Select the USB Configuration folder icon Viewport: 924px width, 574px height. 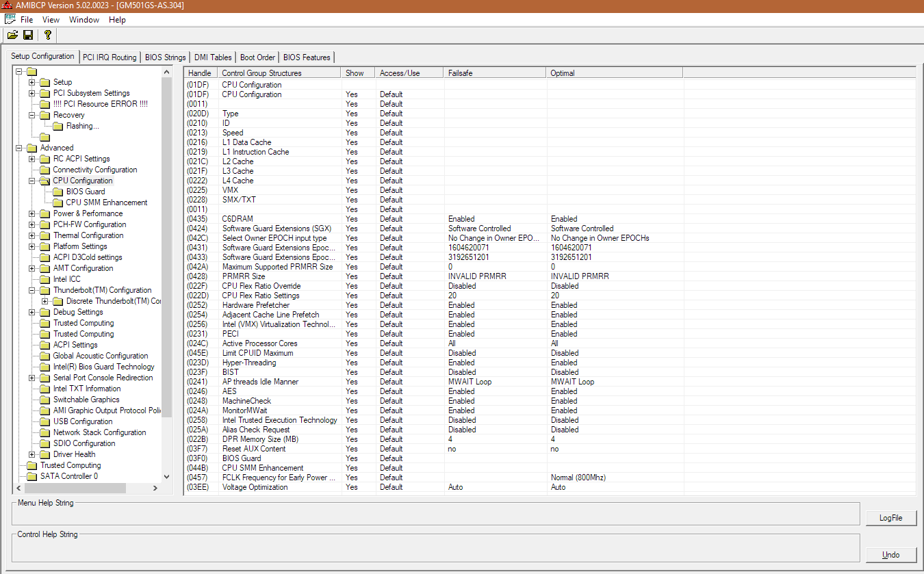44,421
